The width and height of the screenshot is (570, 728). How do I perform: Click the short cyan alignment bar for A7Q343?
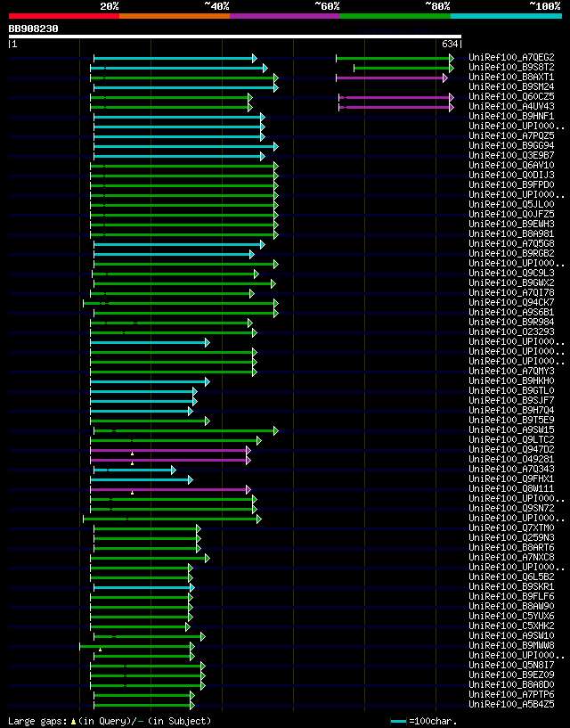pyautogui.click(x=135, y=470)
